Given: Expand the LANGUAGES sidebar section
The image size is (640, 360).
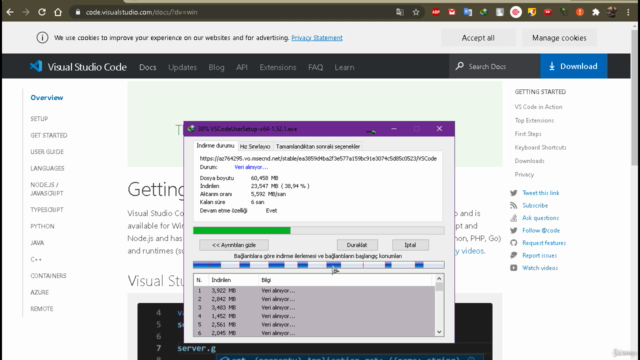Looking at the screenshot, I should (47, 168).
